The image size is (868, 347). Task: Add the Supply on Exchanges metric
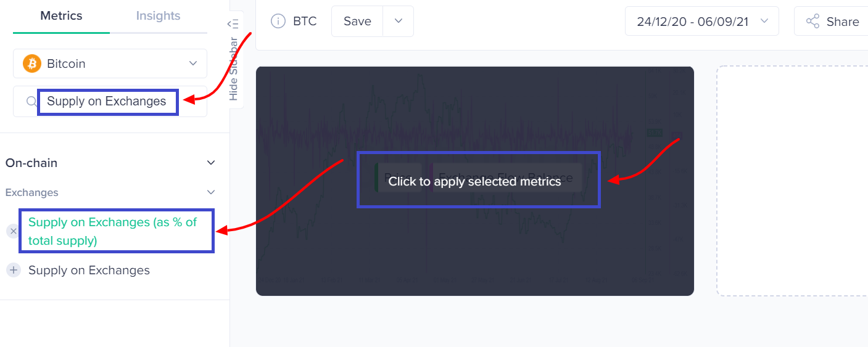13,270
